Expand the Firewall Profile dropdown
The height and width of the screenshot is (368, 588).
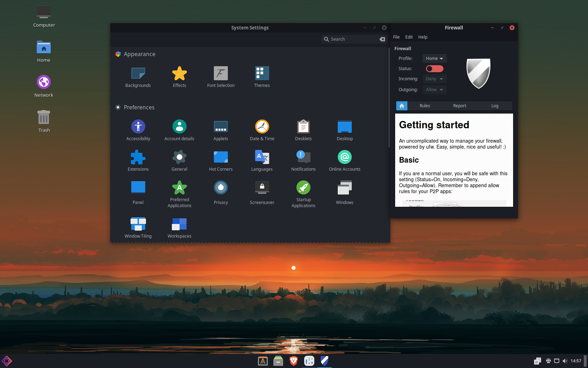434,59
